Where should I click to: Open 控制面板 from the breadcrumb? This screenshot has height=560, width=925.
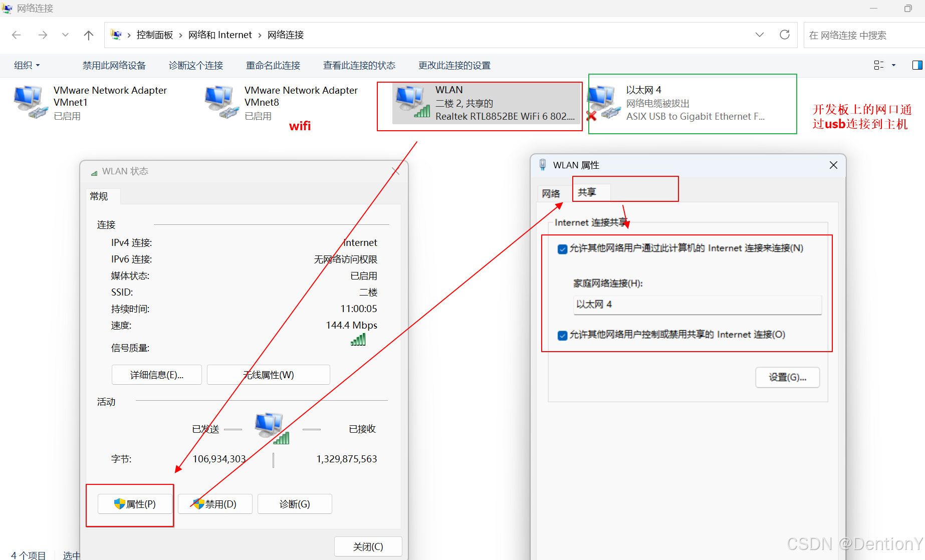[x=154, y=35]
